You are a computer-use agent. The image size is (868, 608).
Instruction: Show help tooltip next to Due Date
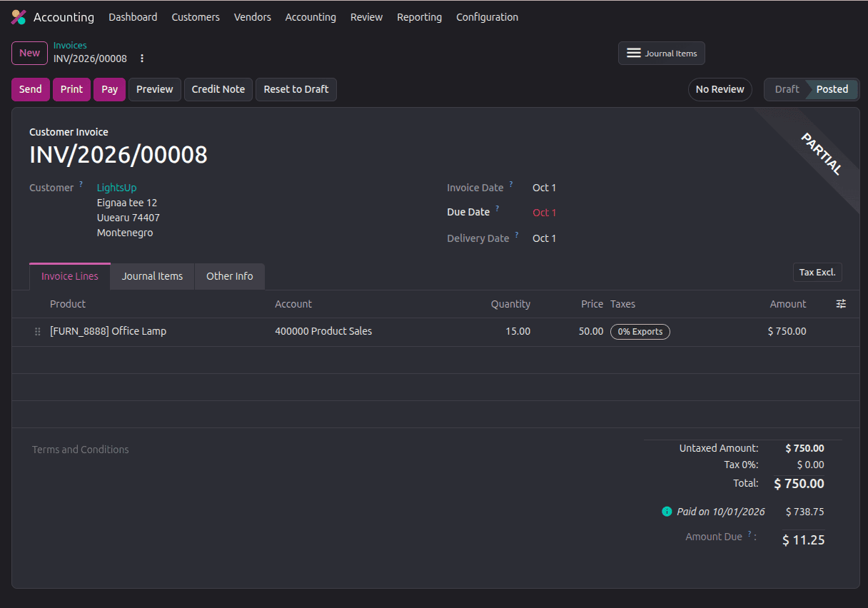[498, 208]
